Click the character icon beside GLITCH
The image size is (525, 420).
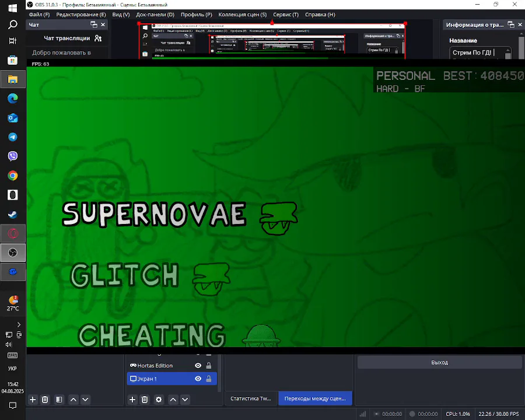(x=211, y=279)
